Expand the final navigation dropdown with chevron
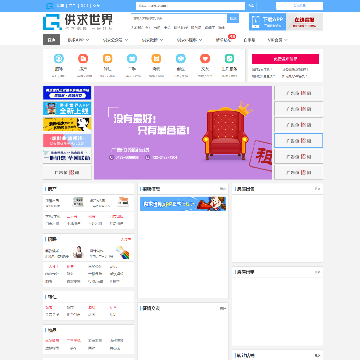Image resolution: width=360 pixels, height=360 pixels. click(x=277, y=40)
